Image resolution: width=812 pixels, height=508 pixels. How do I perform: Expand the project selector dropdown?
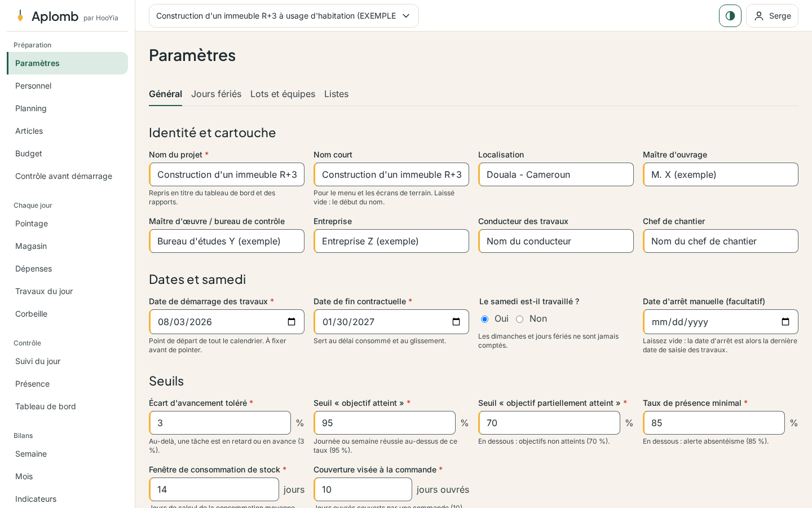pyautogui.click(x=284, y=16)
